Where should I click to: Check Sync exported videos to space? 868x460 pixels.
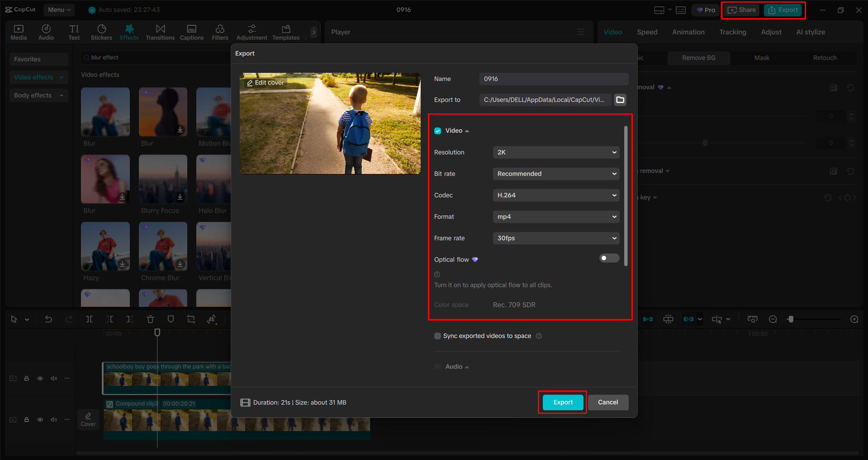437,336
